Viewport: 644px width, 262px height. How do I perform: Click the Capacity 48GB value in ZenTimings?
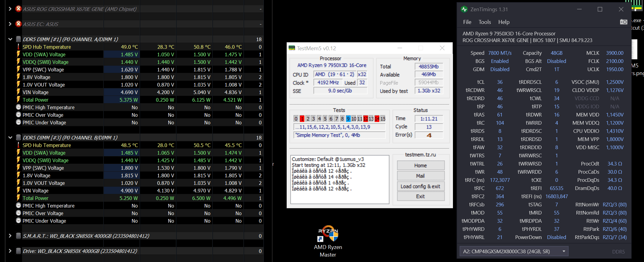tap(556, 53)
